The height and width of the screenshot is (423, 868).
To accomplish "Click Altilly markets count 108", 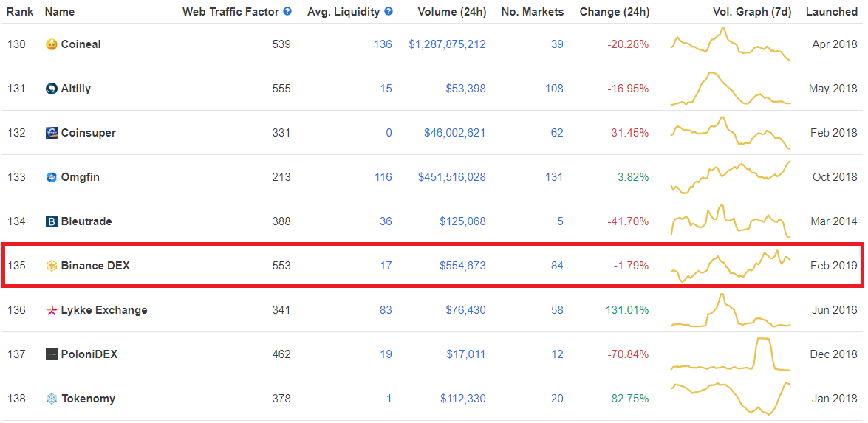I will [x=554, y=89].
